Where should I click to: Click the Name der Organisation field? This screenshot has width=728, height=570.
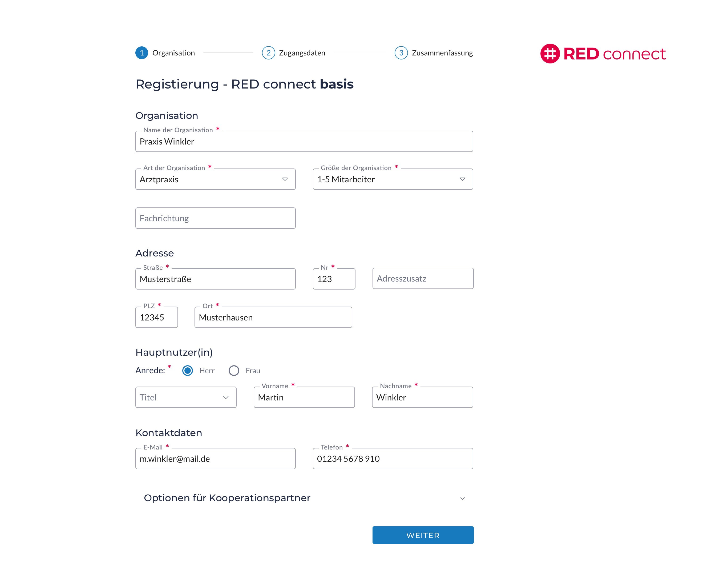(304, 142)
